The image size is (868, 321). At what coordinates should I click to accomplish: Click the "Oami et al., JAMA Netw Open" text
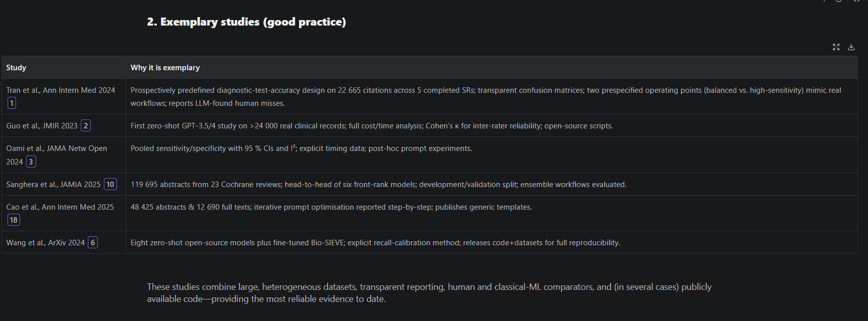coord(57,148)
